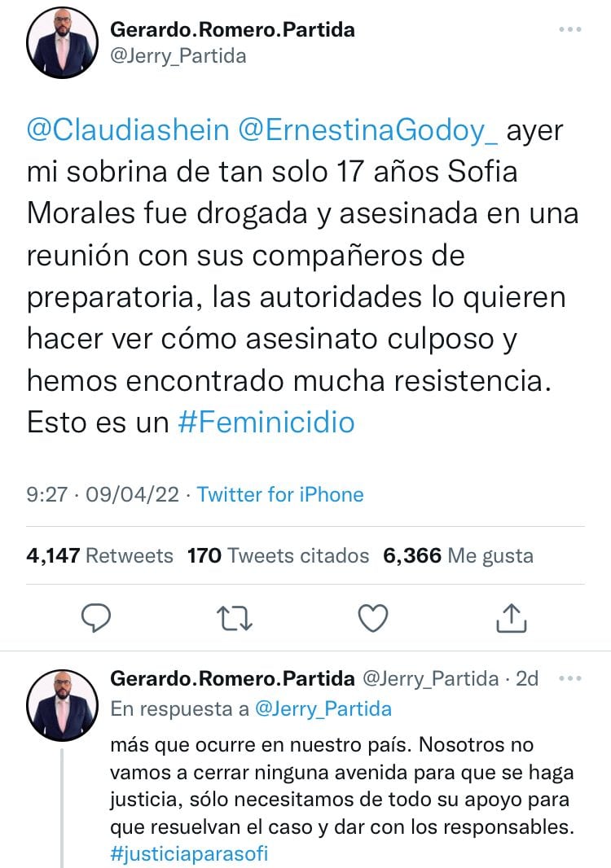
Task: Open the reply icon on the tweet
Action: pos(97,618)
